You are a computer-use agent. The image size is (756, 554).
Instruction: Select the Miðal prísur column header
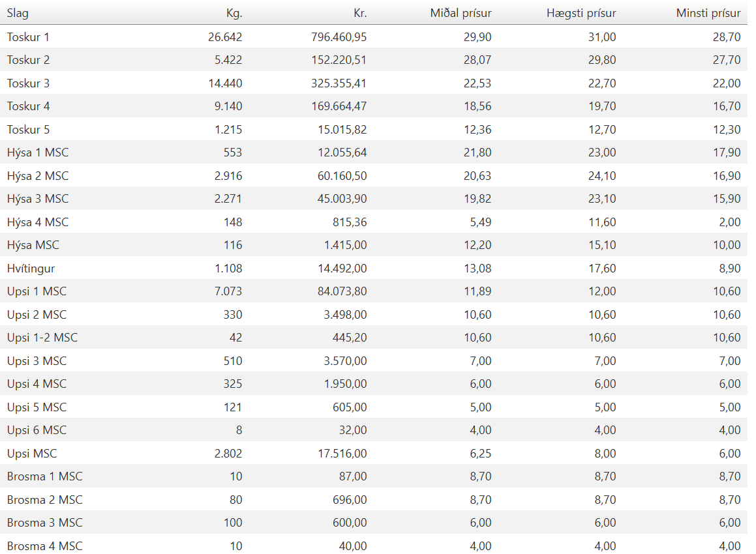tap(461, 14)
